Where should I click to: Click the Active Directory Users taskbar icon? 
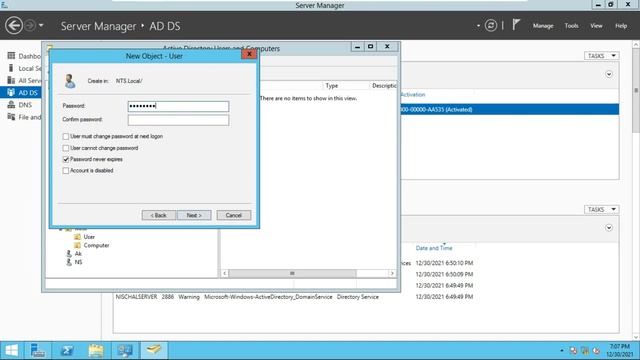point(154,351)
